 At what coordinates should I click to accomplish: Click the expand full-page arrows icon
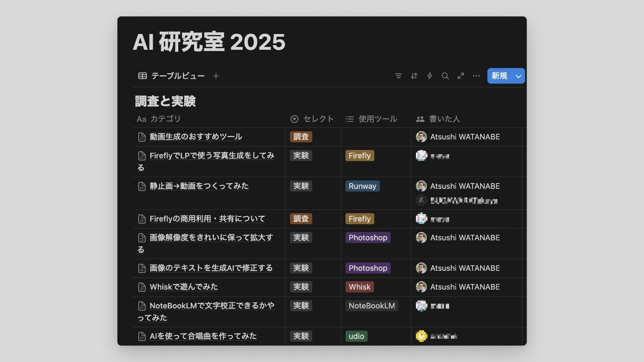(x=461, y=76)
